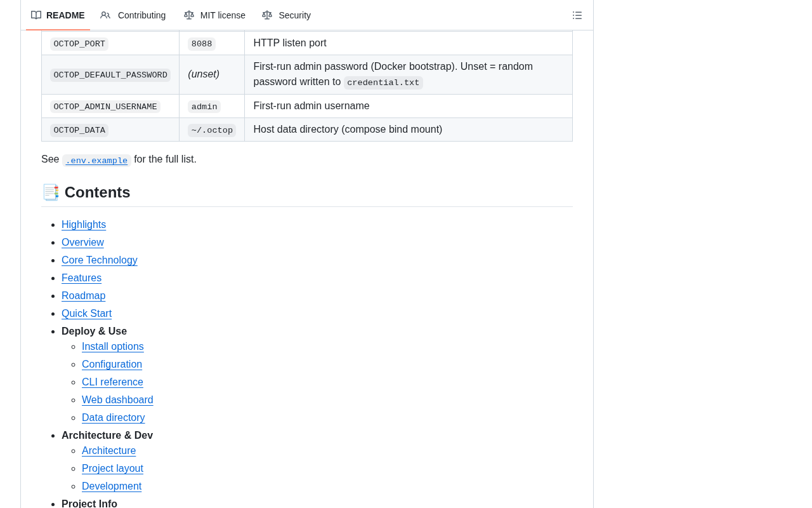
Task: Select the 8088 default port value
Action: tap(202, 44)
